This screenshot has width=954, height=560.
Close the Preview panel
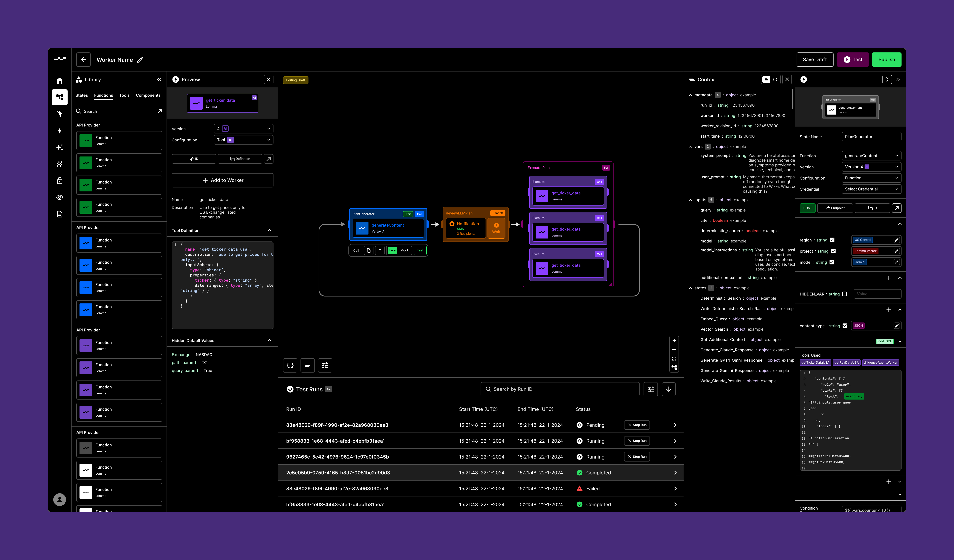point(269,79)
